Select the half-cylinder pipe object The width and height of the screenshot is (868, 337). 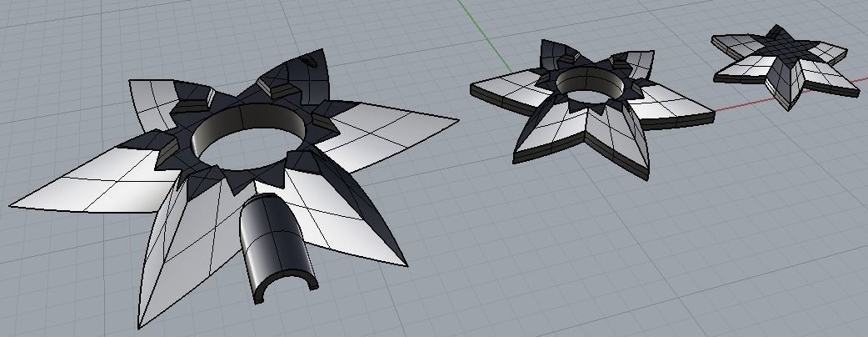pyautogui.click(x=278, y=247)
